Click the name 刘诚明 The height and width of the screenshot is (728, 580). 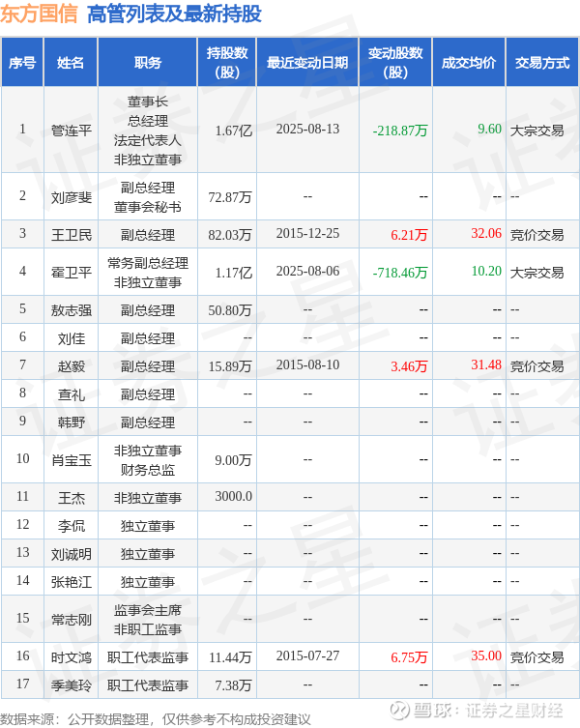coord(71,554)
